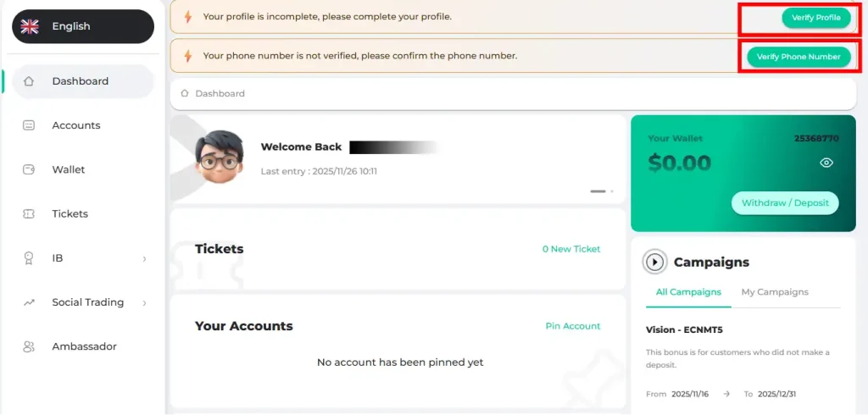The width and height of the screenshot is (868, 415).
Task: Click the user avatar picture
Action: [x=220, y=157]
